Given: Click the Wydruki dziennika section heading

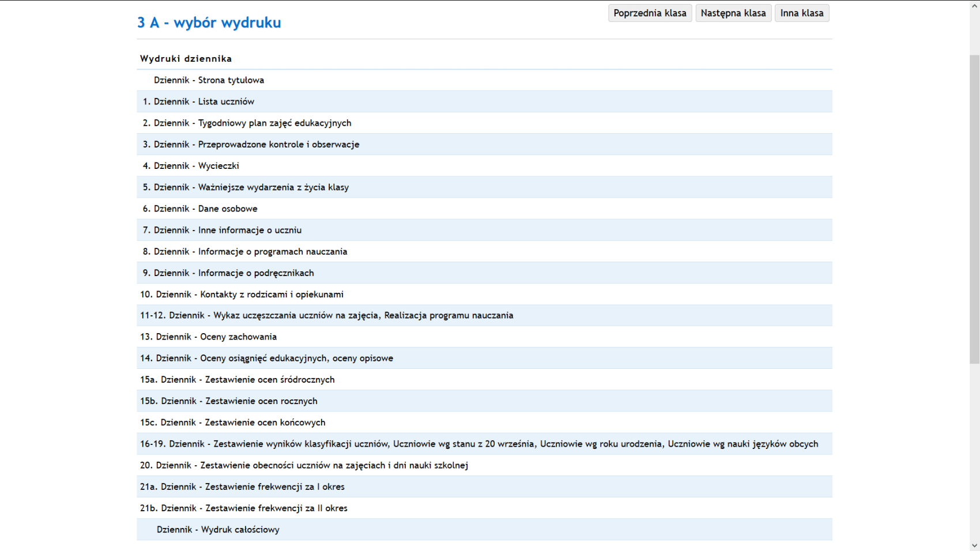Looking at the screenshot, I should point(186,59).
